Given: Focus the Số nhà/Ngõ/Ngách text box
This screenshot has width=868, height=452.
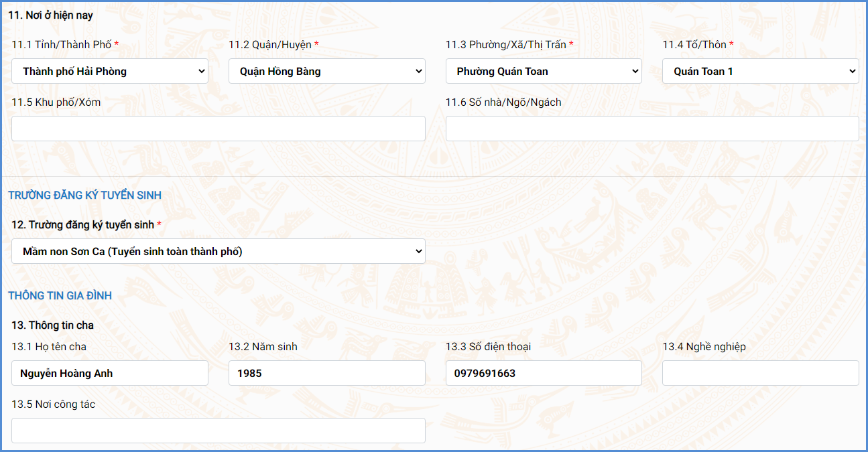Looking at the screenshot, I should tap(652, 129).
